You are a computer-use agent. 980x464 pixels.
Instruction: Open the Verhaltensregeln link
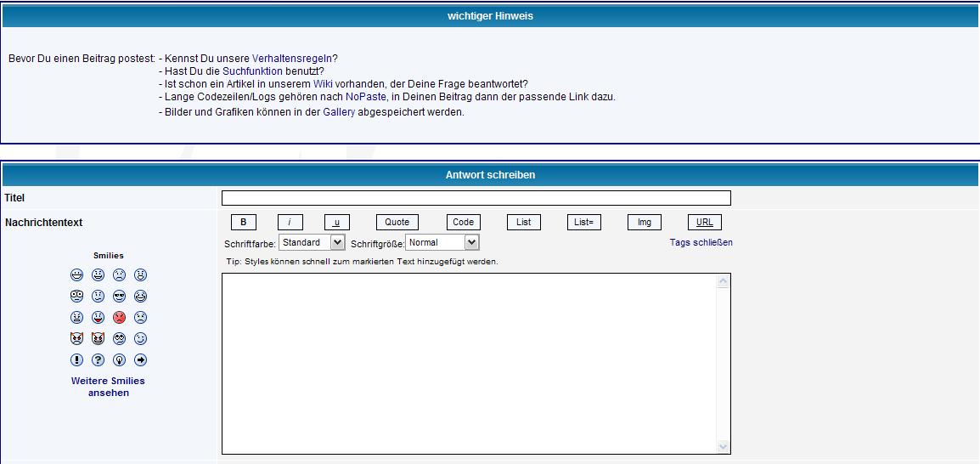coord(292,58)
